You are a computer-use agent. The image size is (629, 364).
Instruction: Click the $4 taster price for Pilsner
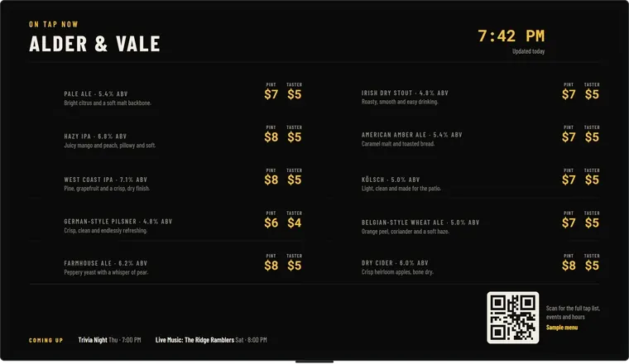point(294,223)
